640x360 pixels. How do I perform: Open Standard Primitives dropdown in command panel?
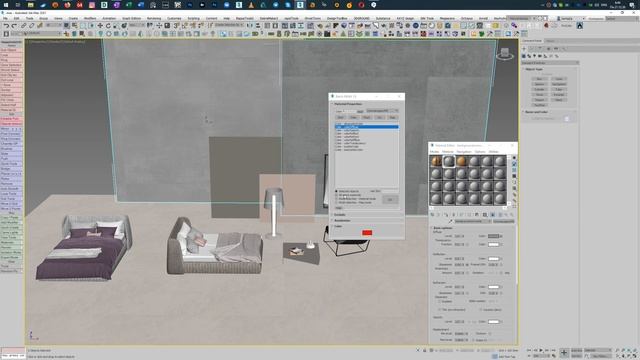point(550,63)
